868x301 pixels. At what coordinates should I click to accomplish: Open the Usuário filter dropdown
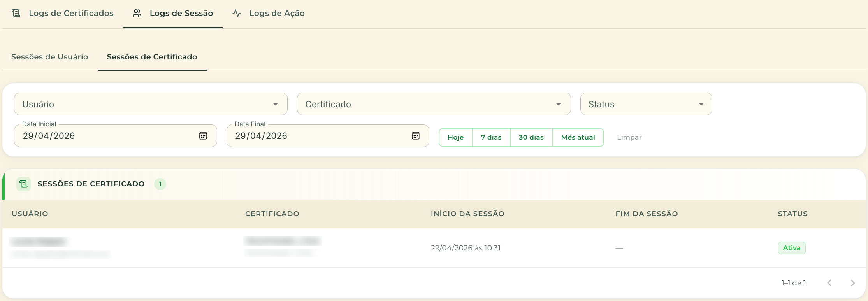[x=151, y=104]
